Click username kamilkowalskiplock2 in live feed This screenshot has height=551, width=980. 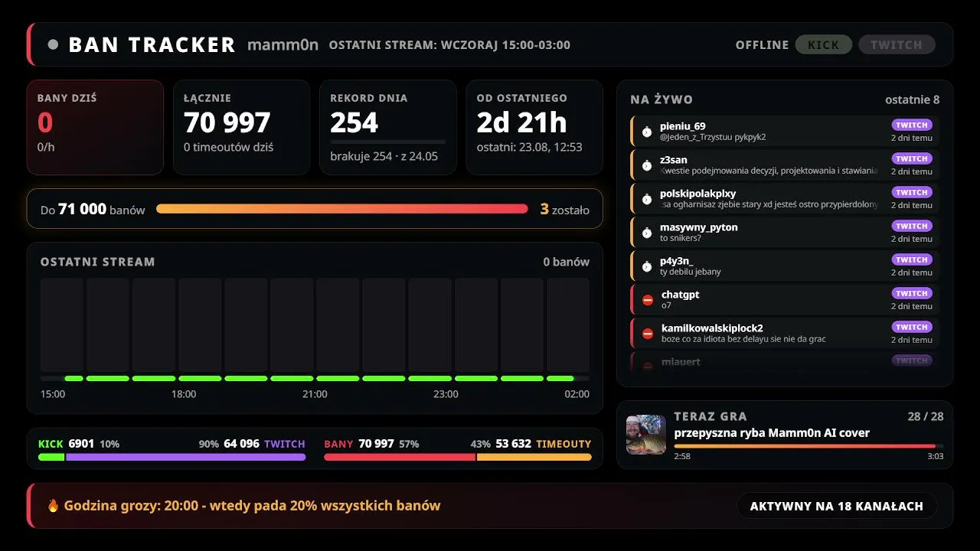click(712, 328)
